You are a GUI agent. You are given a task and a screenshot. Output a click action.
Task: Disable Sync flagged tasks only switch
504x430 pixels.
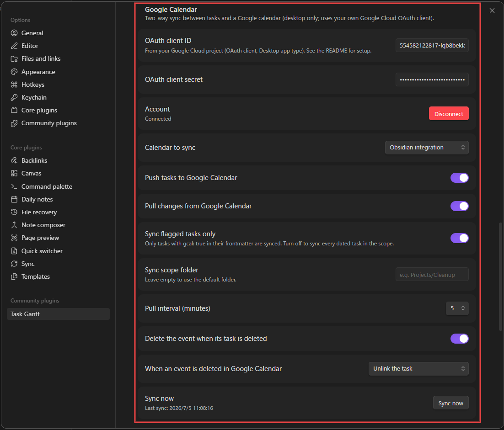(x=459, y=238)
